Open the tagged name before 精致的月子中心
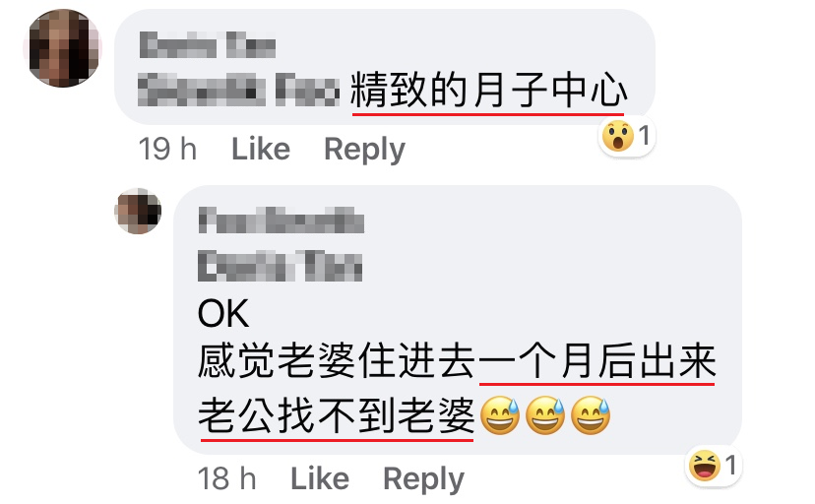Viewport: 815px width, 504px height. [x=238, y=90]
